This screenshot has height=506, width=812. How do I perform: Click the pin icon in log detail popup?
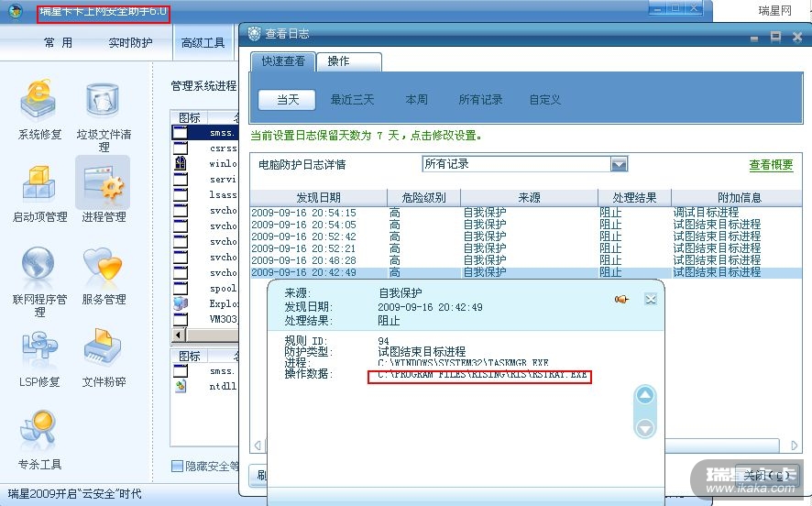coord(621,300)
